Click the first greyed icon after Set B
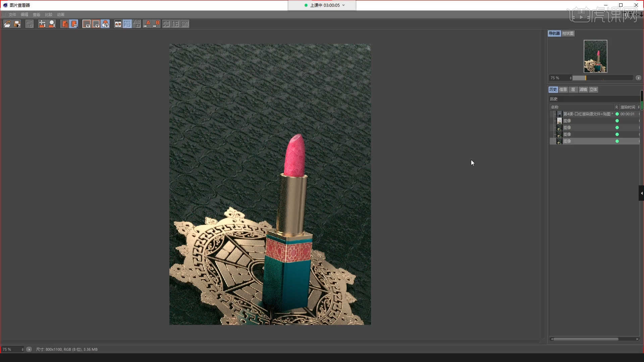 [x=166, y=24]
